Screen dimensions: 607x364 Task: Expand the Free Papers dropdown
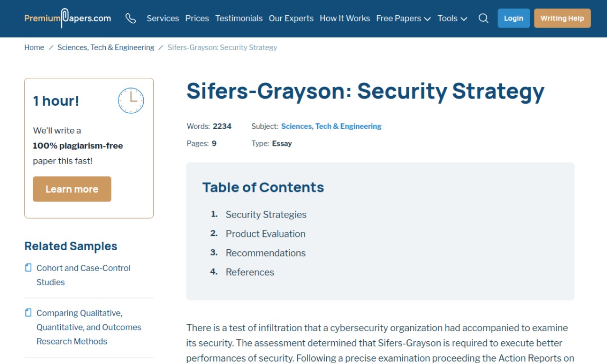coord(403,18)
